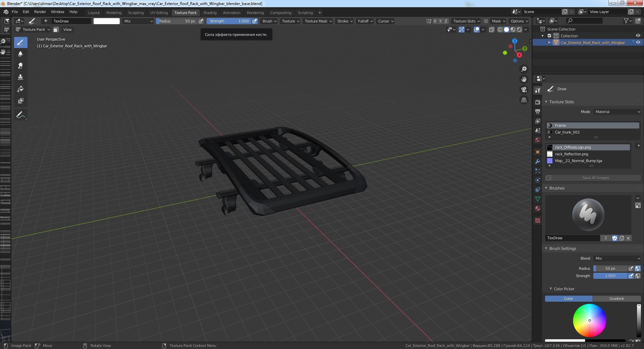This screenshot has width=644, height=349.
Task: Select the rack_Reflection.png texture slot
Action: 588,154
